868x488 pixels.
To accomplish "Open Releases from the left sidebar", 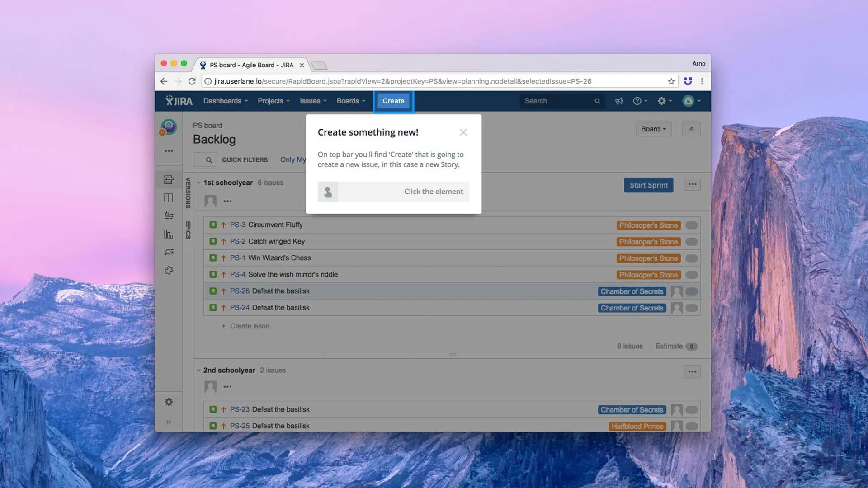I will pyautogui.click(x=169, y=216).
